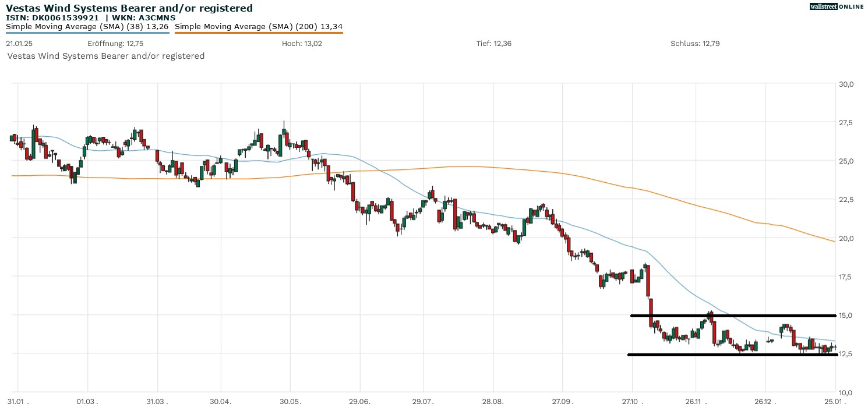The image size is (868, 404).
Task: Toggle the Simple Moving Average (200) legend
Action: [259, 26]
